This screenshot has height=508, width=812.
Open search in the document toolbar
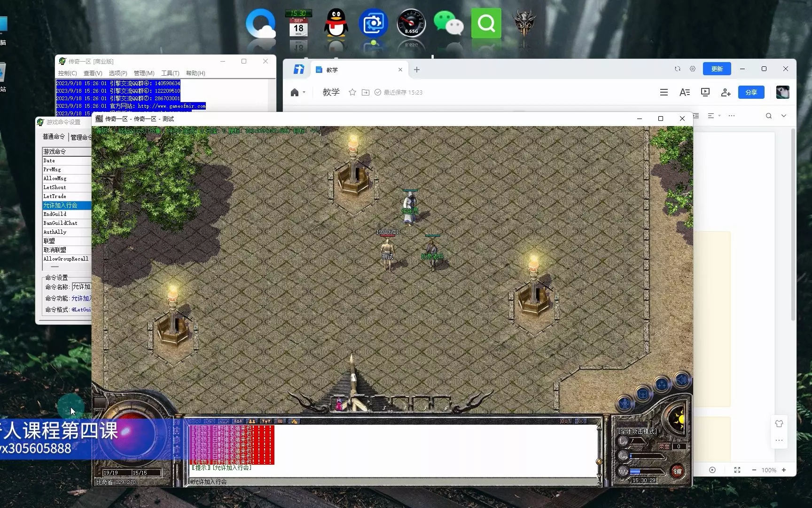click(x=769, y=116)
